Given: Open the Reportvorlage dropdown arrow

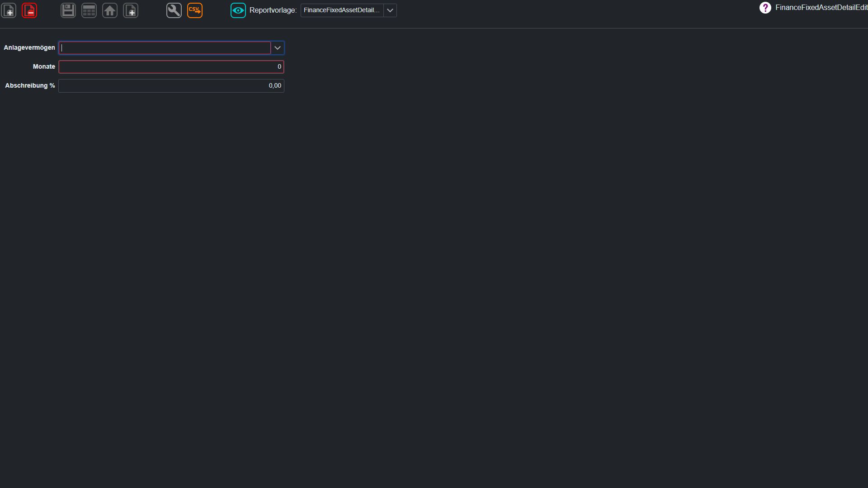Looking at the screenshot, I should click(x=390, y=10).
